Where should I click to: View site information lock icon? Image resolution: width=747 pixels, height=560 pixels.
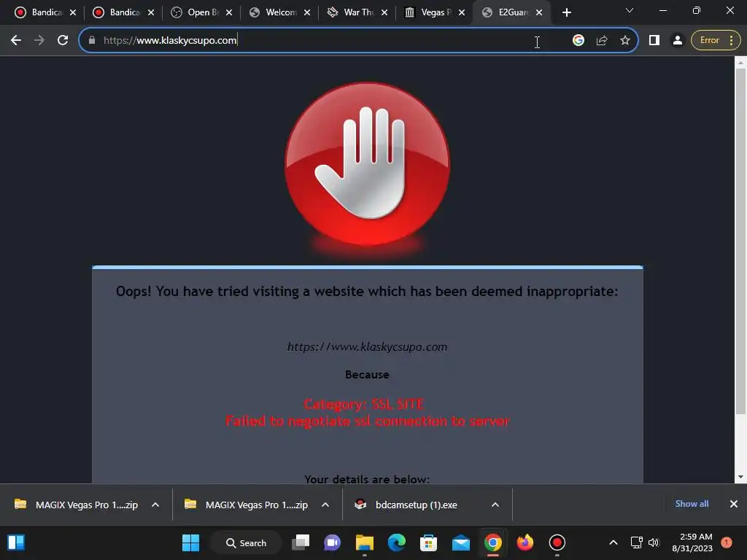tap(92, 41)
